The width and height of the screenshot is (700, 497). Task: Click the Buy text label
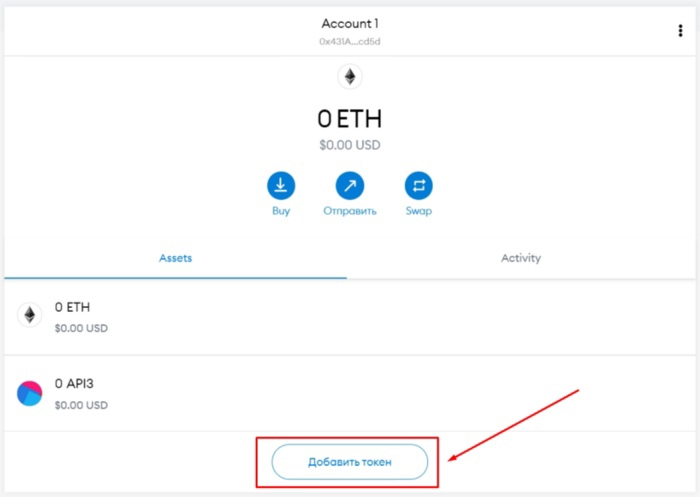pos(281,211)
